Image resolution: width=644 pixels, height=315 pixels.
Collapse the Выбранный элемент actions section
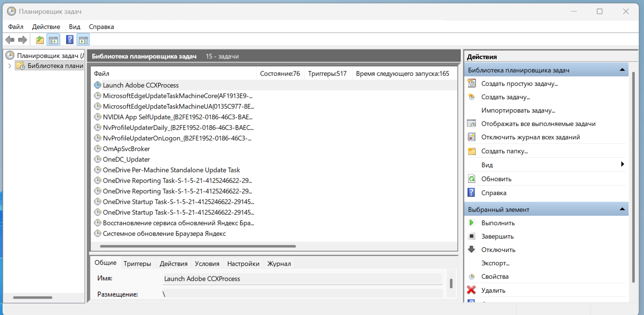[x=622, y=210]
